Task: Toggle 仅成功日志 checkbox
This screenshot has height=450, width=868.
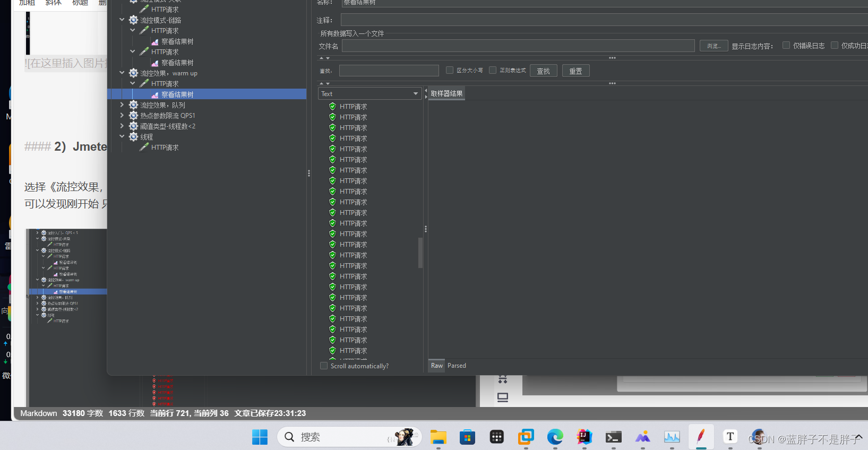Action: pyautogui.click(x=835, y=45)
